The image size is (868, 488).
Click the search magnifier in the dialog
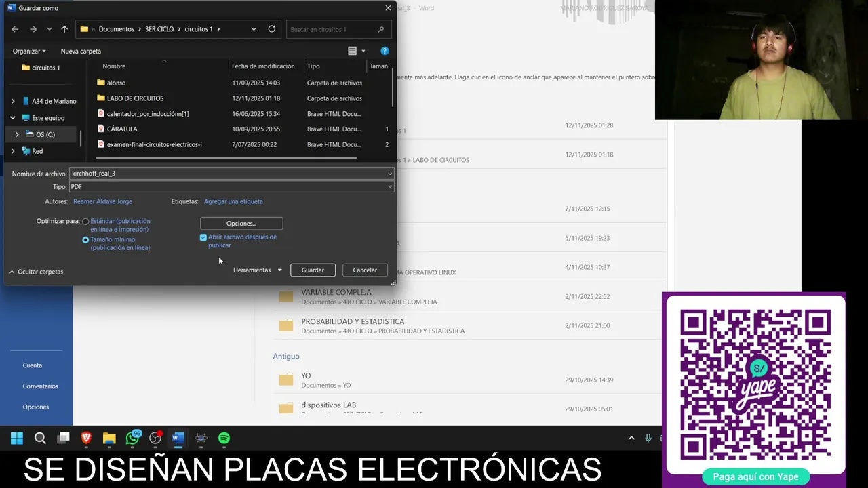point(381,29)
